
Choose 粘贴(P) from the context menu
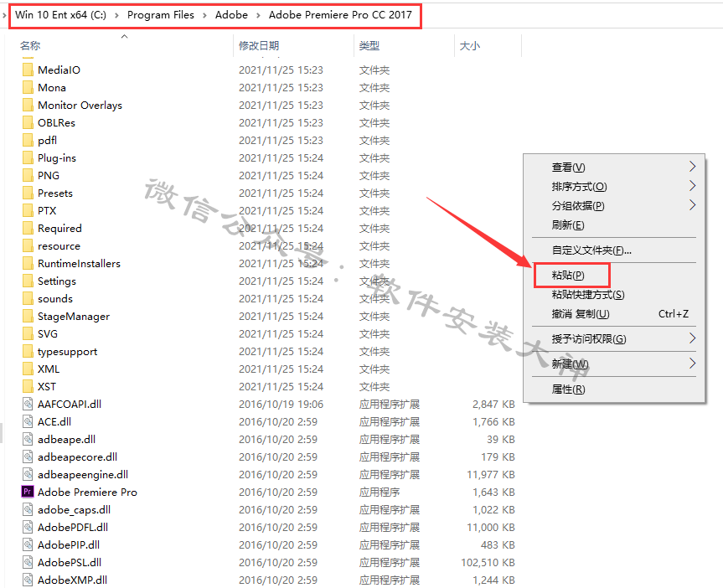pos(568,276)
